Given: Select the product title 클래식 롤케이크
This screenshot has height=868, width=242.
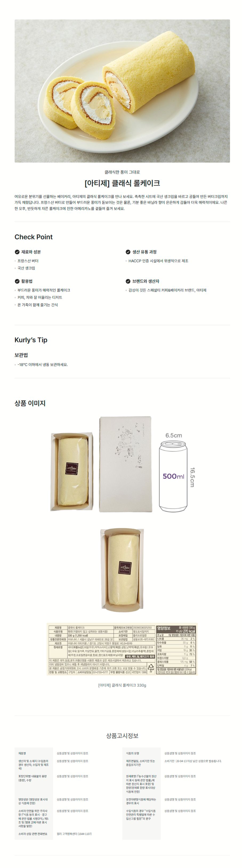Looking at the screenshot, I should click(122, 183).
